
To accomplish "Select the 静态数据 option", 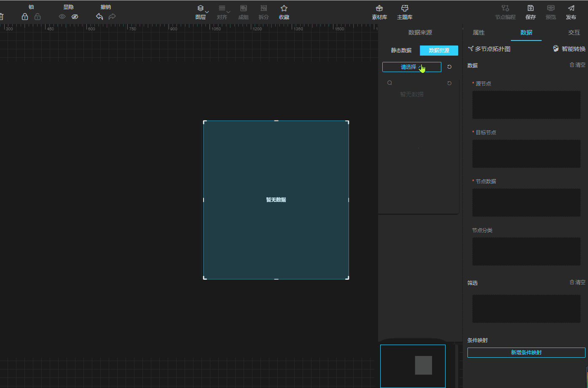I will click(401, 51).
